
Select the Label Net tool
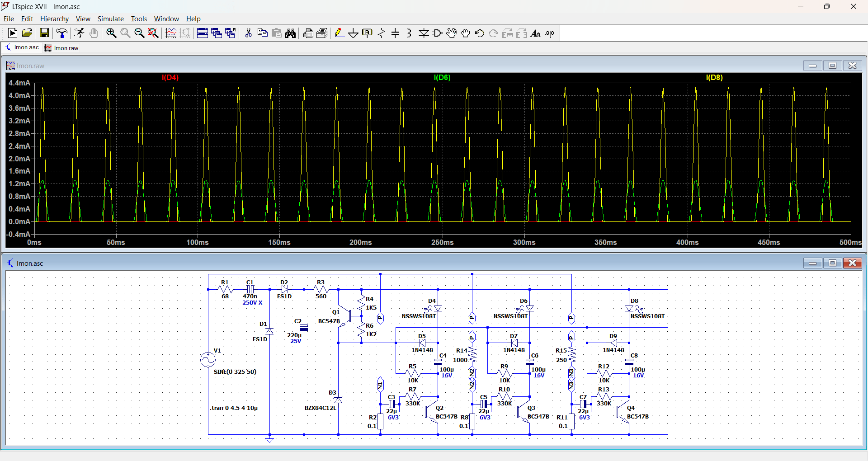click(x=368, y=33)
